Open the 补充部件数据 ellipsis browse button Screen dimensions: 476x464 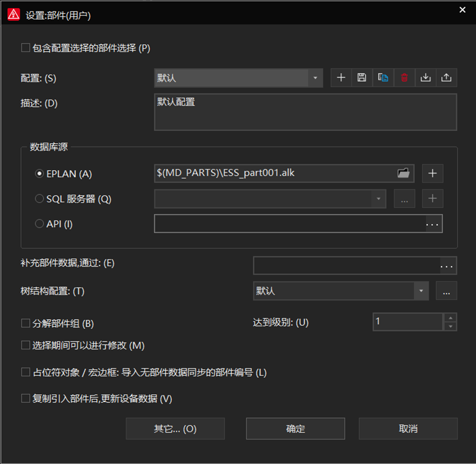coord(447,266)
